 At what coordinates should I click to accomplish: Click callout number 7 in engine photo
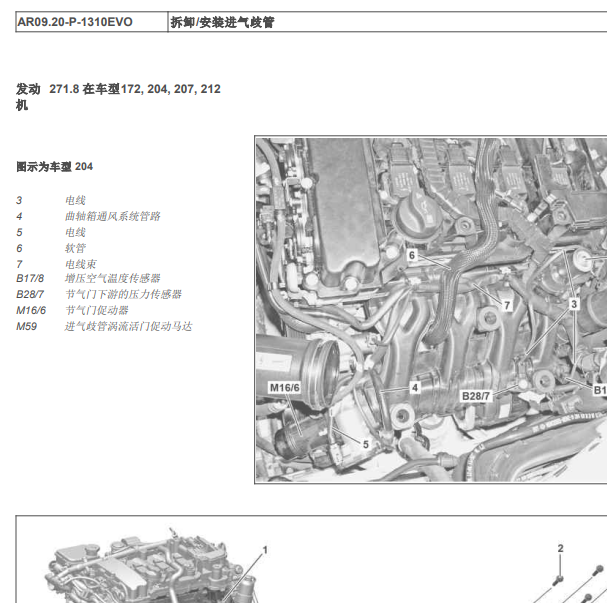pos(507,306)
